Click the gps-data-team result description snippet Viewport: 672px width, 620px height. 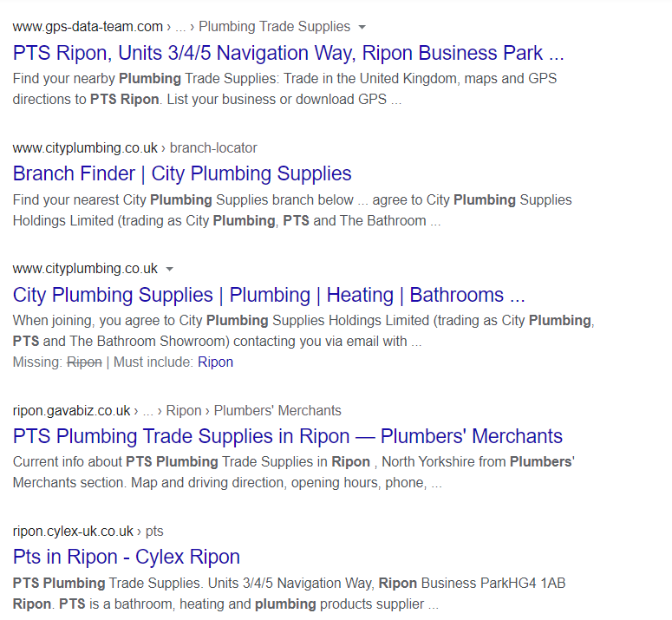[x=284, y=89]
